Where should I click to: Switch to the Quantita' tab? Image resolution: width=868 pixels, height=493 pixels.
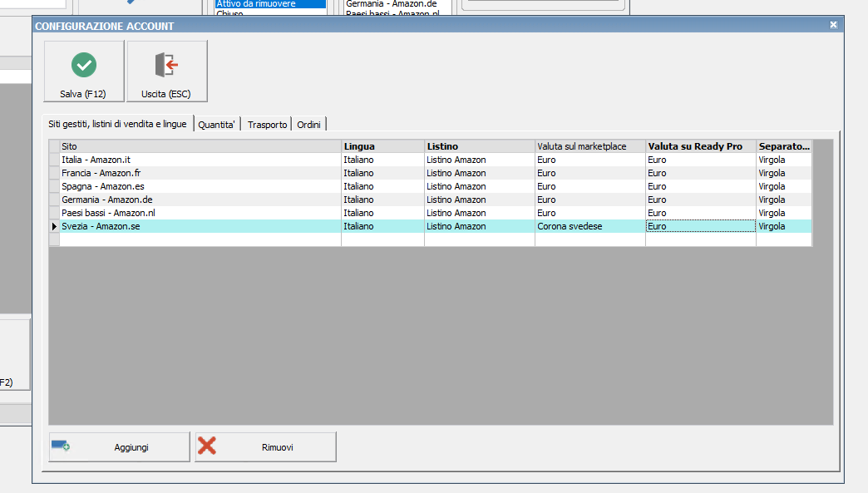tap(216, 125)
